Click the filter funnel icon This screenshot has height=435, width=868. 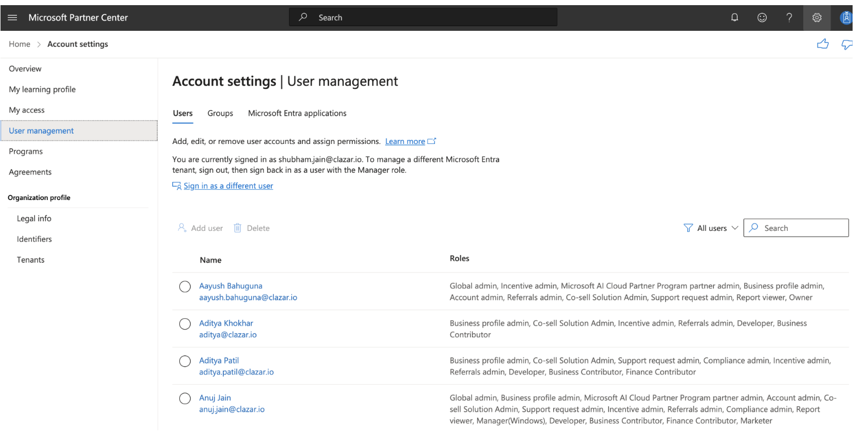click(x=688, y=228)
